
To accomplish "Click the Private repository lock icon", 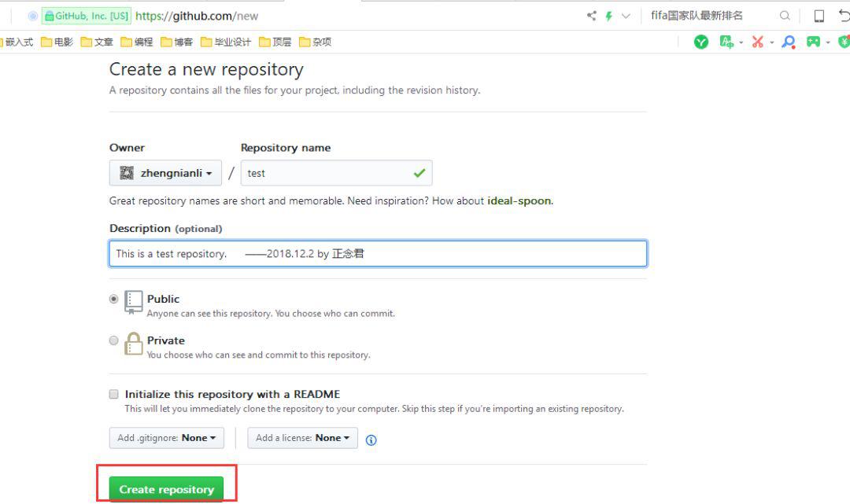I will click(x=133, y=344).
